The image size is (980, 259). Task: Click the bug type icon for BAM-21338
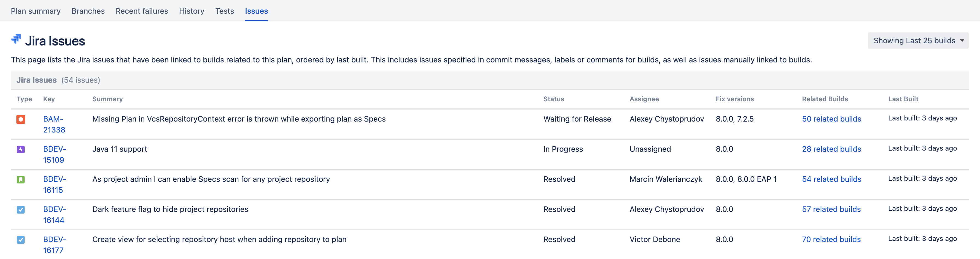coord(21,120)
